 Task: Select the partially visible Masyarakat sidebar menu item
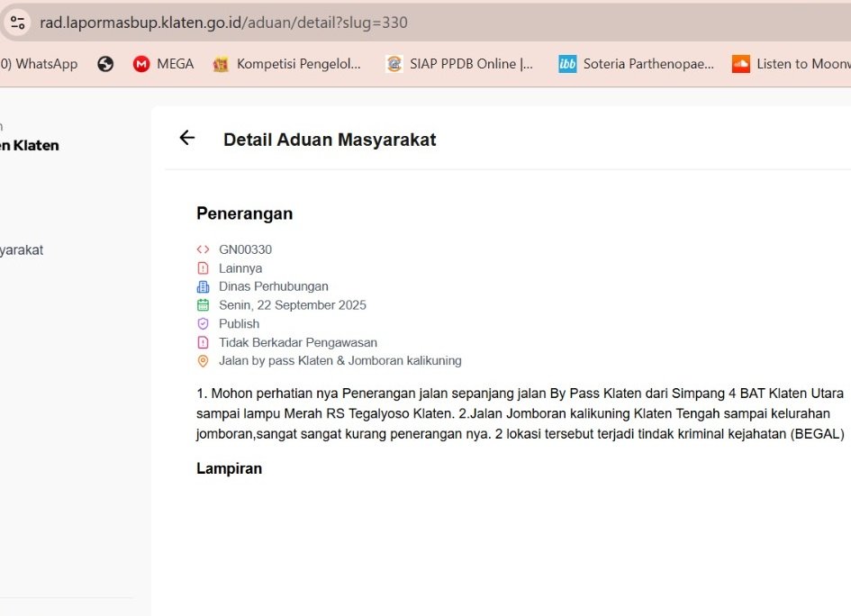click(x=22, y=250)
